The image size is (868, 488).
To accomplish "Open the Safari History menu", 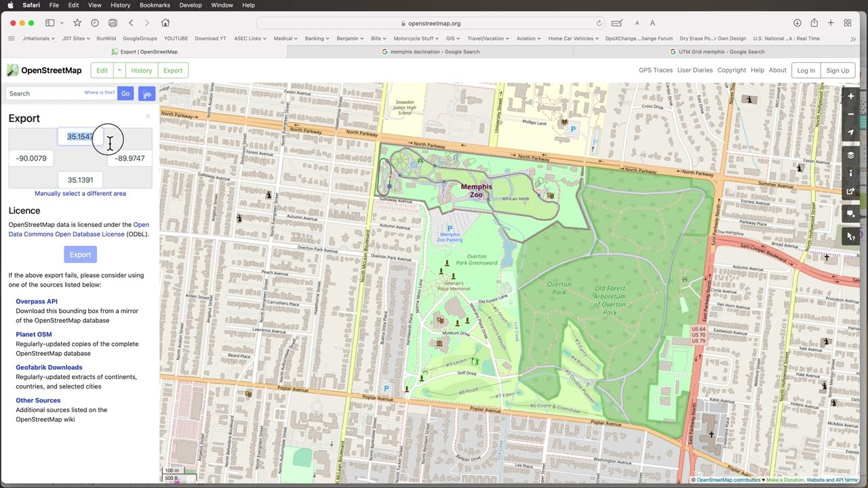I will [120, 5].
